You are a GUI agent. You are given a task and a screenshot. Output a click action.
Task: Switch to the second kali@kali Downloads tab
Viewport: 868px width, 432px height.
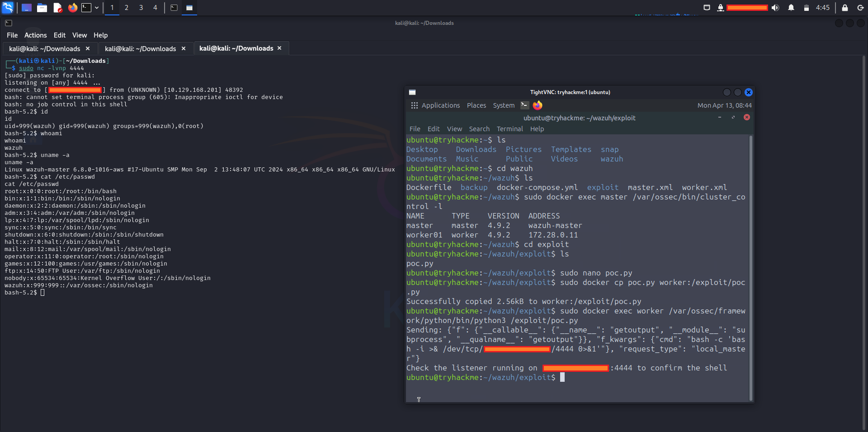[x=140, y=48]
